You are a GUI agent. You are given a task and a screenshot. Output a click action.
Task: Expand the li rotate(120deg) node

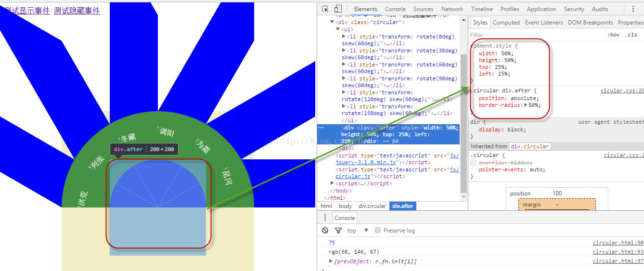[344, 92]
